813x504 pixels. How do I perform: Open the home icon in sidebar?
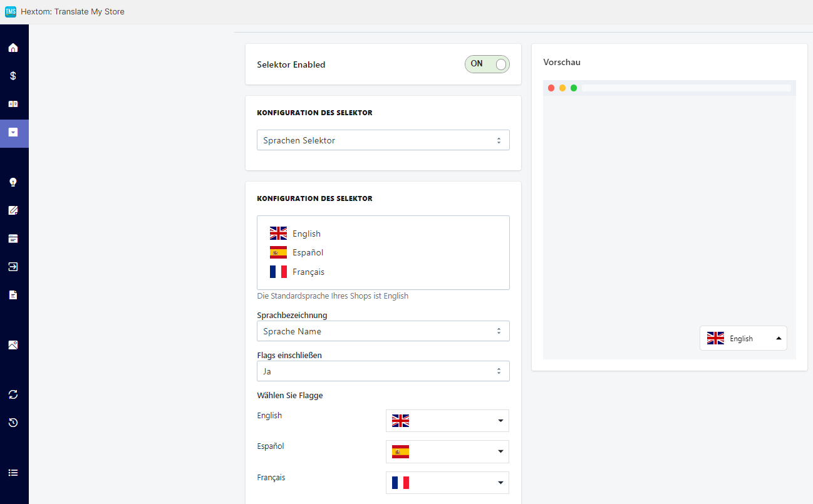[13, 48]
